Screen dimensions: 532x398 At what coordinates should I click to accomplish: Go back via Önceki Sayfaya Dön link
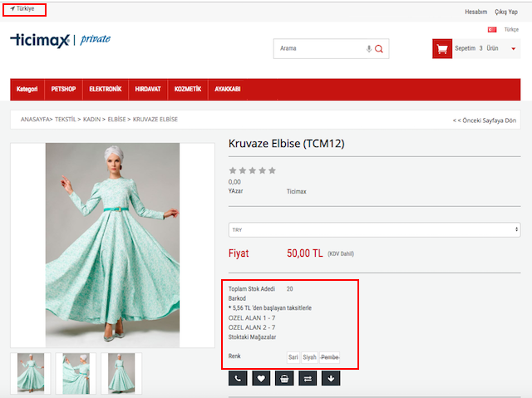point(485,120)
